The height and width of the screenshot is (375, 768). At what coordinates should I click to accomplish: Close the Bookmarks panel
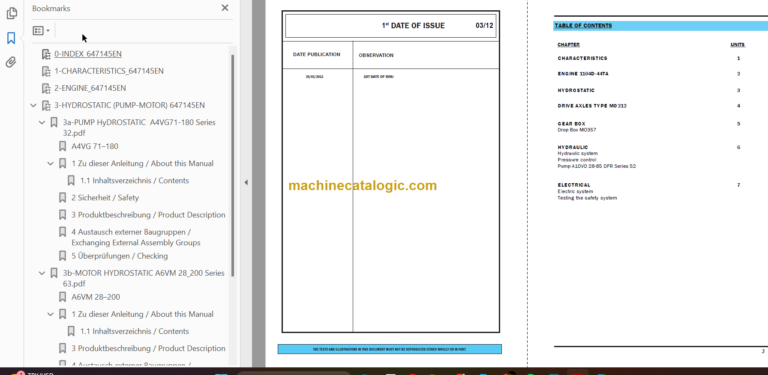click(x=225, y=8)
